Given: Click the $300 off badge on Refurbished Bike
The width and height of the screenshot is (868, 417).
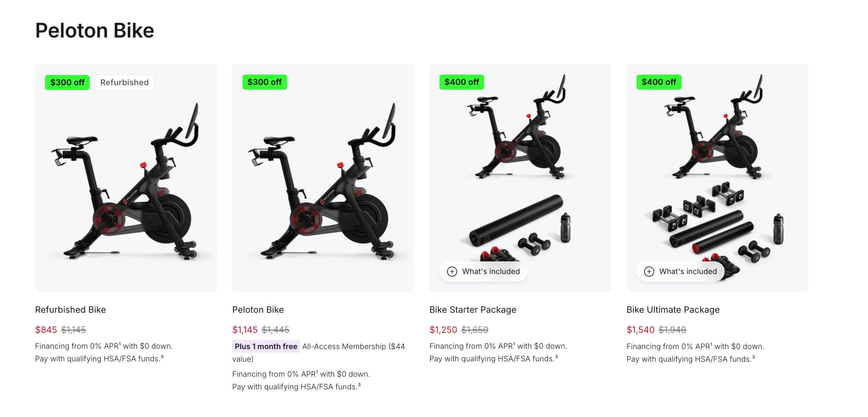Looking at the screenshot, I should [x=67, y=83].
